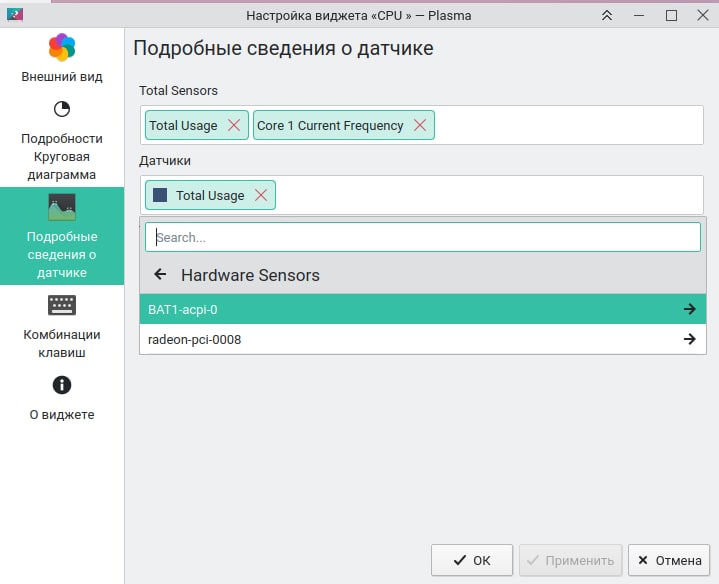This screenshot has height=584, width=719.
Task: Close the widget settings window
Action: point(702,16)
